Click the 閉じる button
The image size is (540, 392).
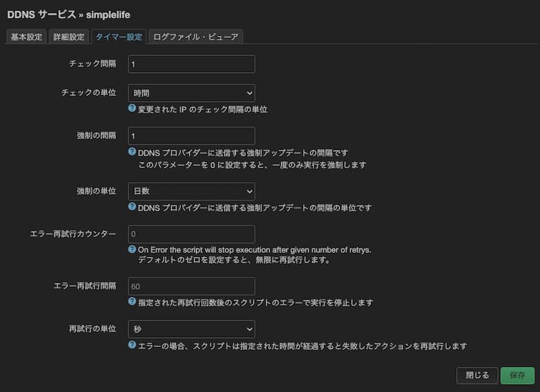[x=477, y=375]
